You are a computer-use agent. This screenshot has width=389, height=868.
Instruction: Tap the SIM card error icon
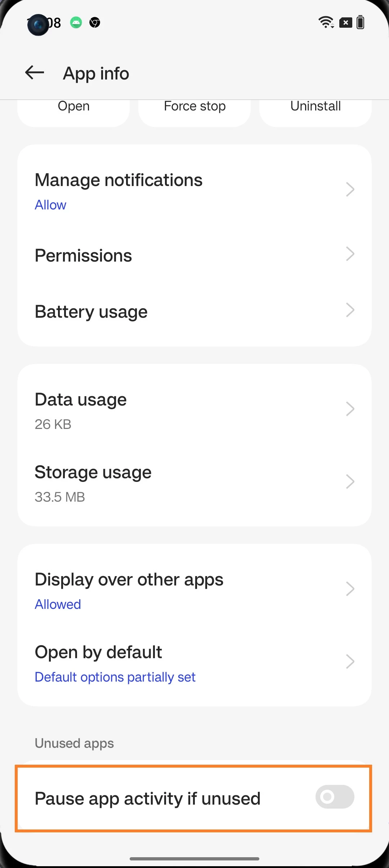pos(345,23)
